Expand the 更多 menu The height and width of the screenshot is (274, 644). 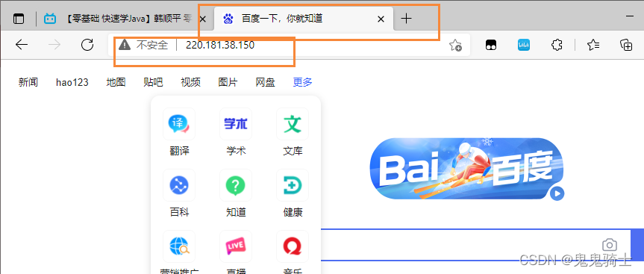303,82
